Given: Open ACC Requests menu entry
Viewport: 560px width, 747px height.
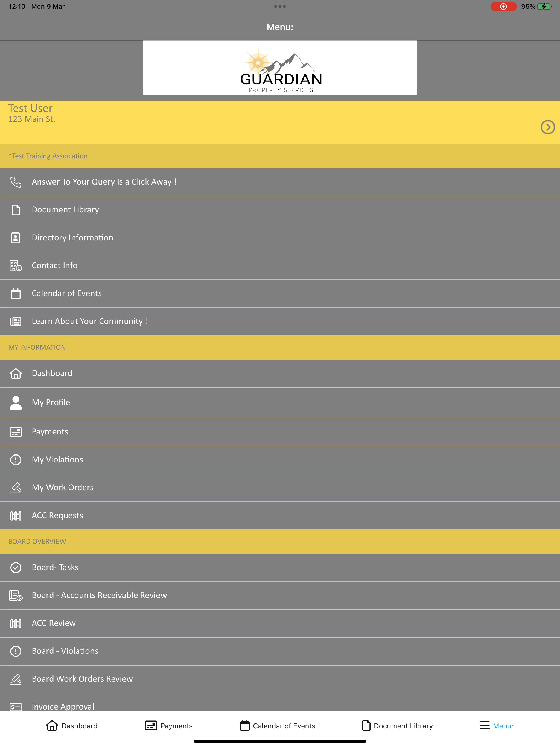Looking at the screenshot, I should pyautogui.click(x=280, y=516).
